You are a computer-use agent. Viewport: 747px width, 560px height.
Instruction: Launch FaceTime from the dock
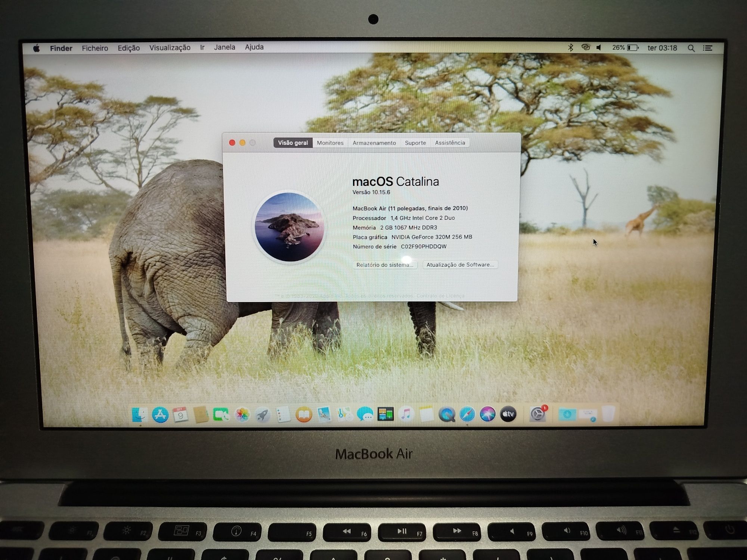click(x=221, y=414)
